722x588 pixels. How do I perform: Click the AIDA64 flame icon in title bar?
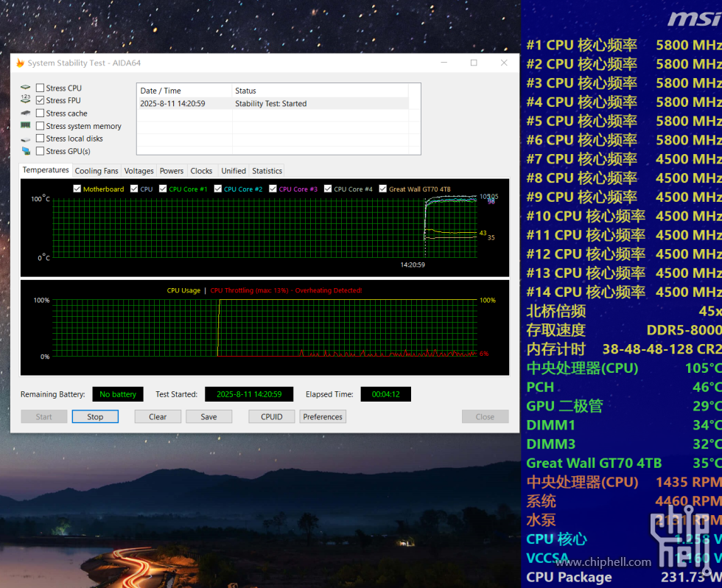coord(20,63)
